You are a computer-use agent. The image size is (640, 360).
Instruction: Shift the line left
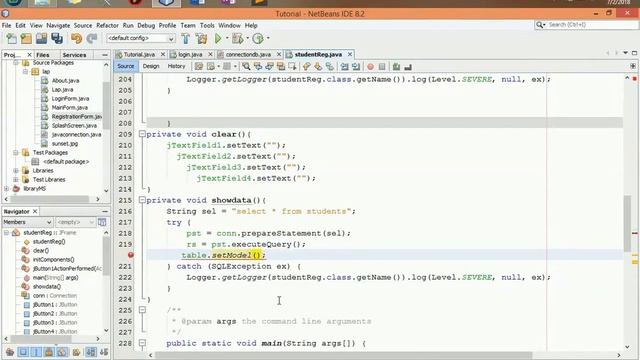(x=344, y=66)
